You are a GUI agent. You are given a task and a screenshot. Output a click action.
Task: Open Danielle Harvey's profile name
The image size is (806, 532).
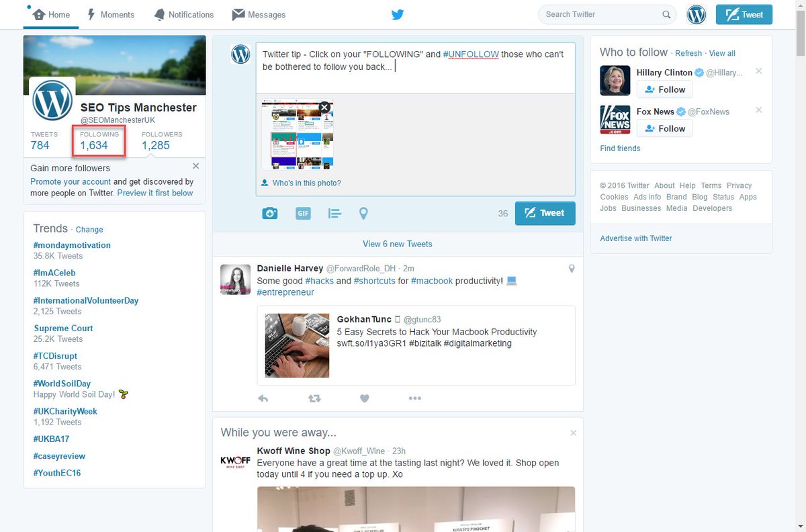[x=290, y=268]
